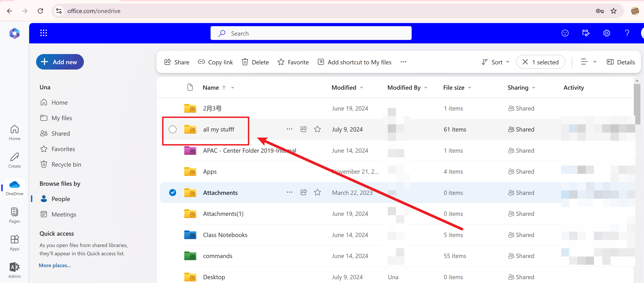Click the Shared status on commands row
644x283 pixels.
coord(521,256)
